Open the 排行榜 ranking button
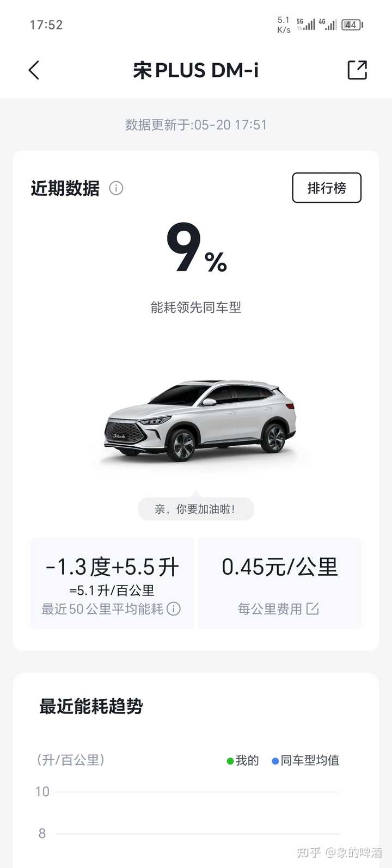The width and height of the screenshot is (392, 868). (x=327, y=188)
